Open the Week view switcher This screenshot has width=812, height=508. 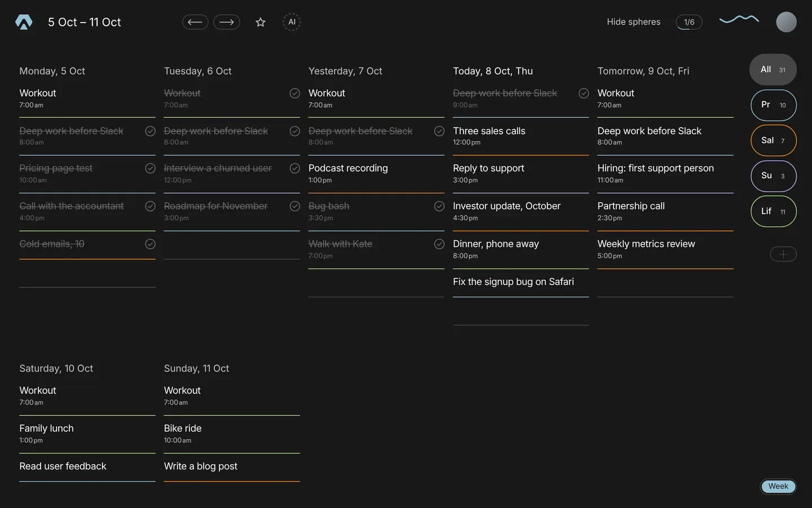(x=778, y=487)
